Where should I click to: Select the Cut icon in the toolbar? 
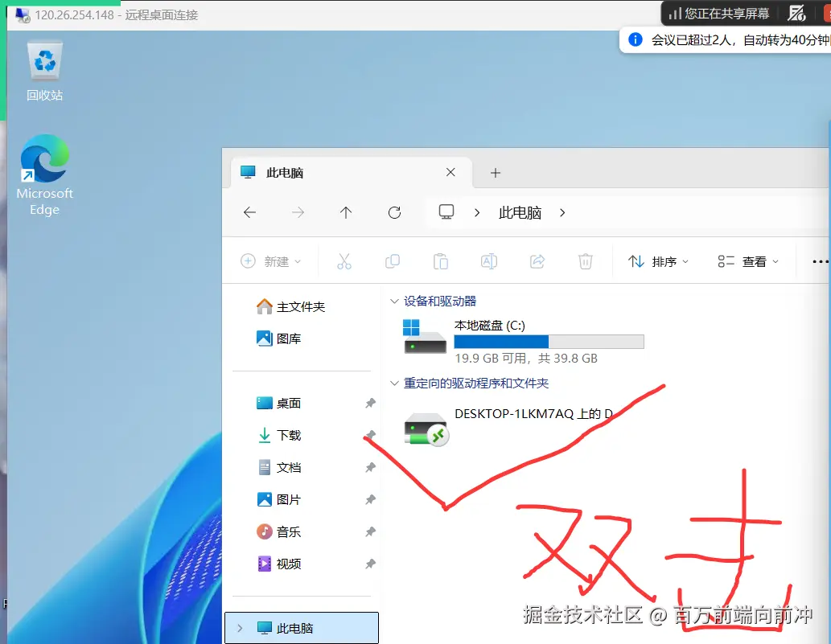[344, 261]
